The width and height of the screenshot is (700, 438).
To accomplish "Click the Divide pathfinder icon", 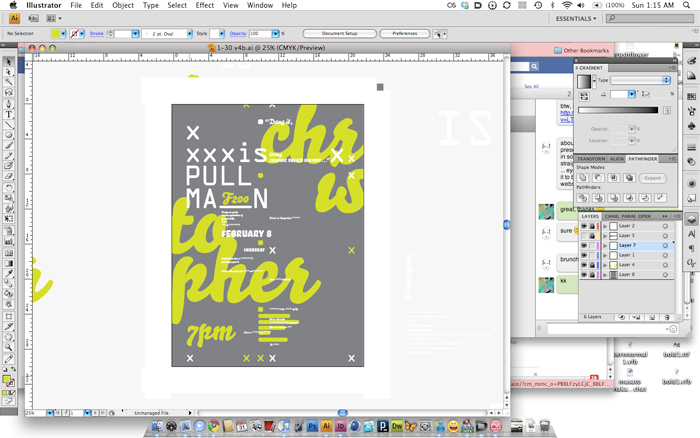I will (583, 198).
